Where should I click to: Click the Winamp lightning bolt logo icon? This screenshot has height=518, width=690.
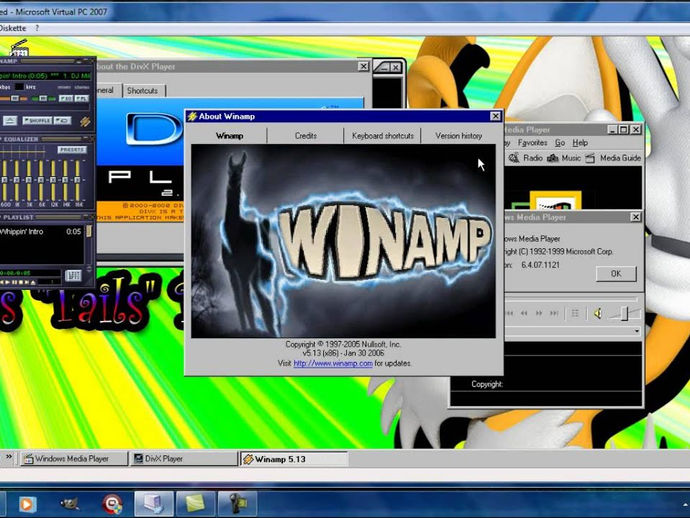[84, 122]
